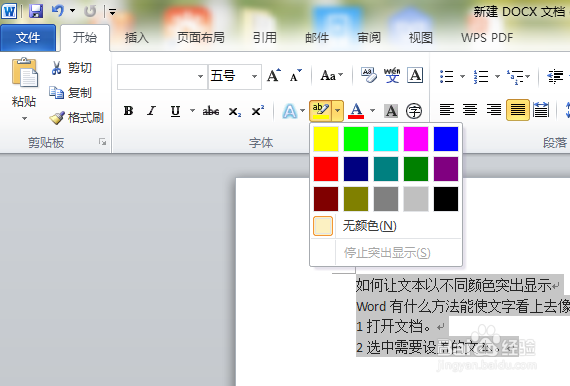Image resolution: width=570 pixels, height=386 pixels.
Task: Toggle Italic formatting
Action: click(151, 110)
